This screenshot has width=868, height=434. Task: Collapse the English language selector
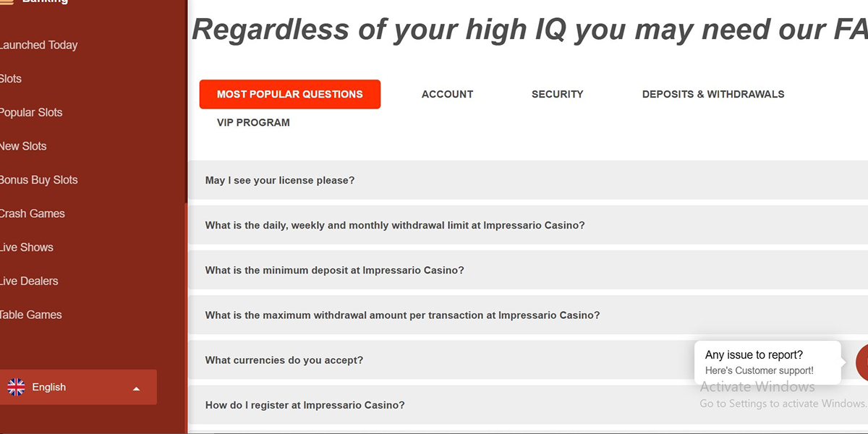coord(136,387)
